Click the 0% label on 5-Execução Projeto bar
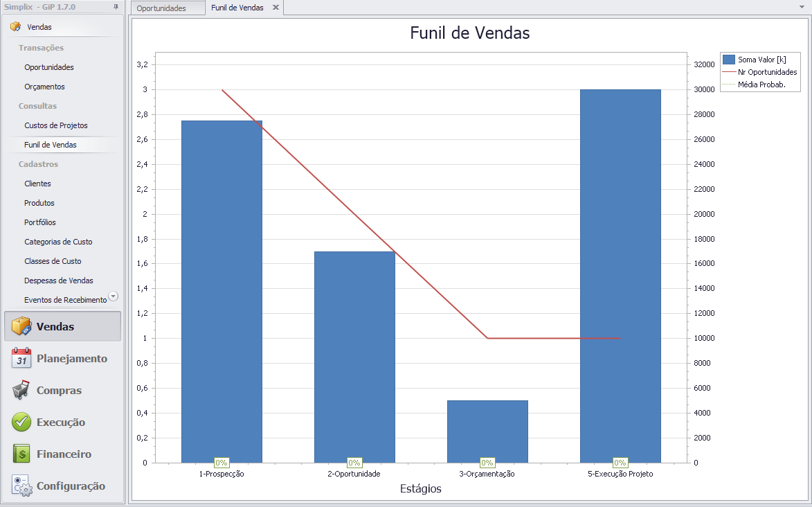The width and height of the screenshot is (812, 507). pyautogui.click(x=620, y=463)
